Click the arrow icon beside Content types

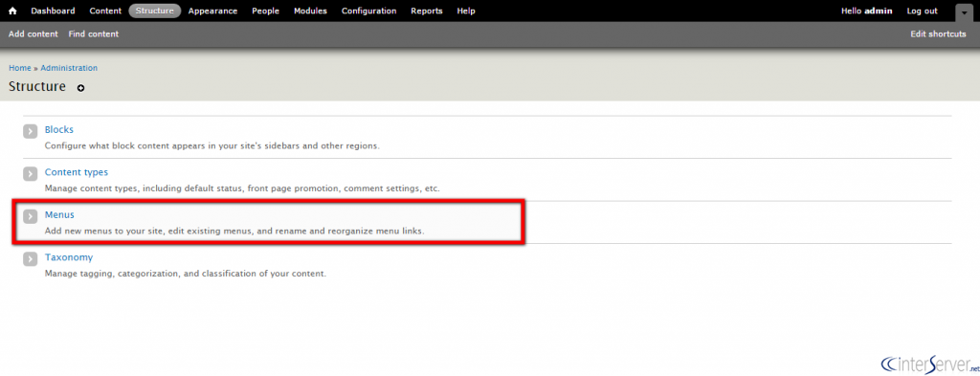[x=31, y=173]
